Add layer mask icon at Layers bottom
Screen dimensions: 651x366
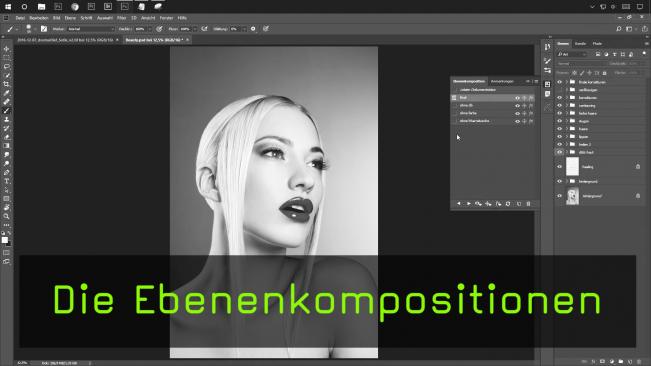(602, 362)
